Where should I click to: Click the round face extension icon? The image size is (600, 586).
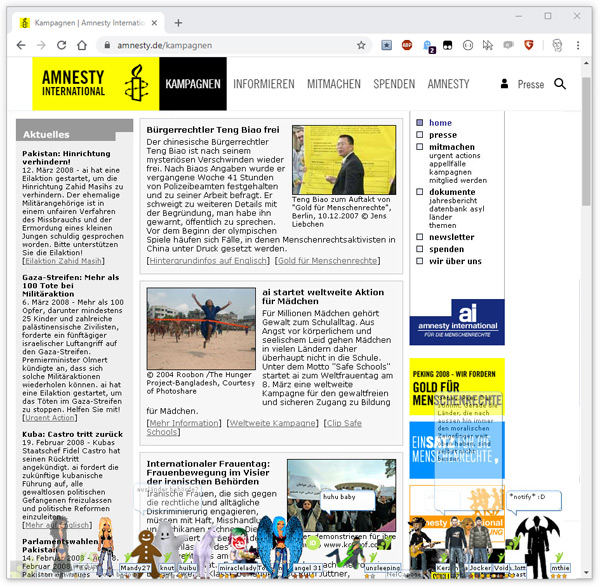click(468, 46)
